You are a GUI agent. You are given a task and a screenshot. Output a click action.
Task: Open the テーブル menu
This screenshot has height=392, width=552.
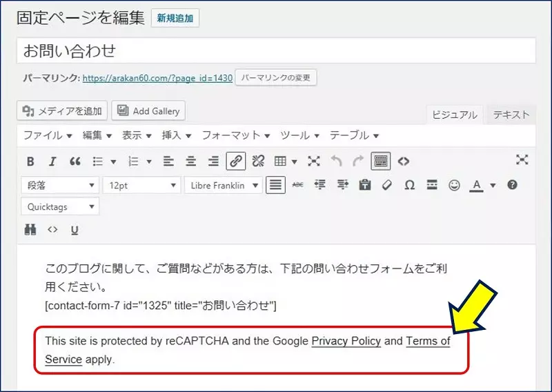click(x=354, y=135)
